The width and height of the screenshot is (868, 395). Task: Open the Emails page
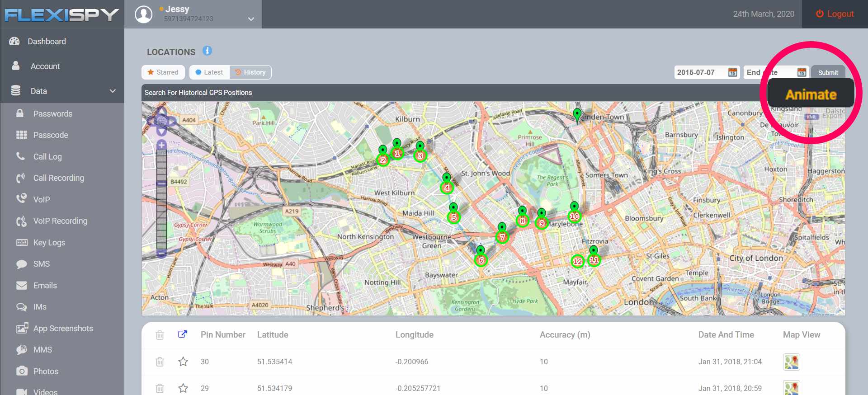45,285
